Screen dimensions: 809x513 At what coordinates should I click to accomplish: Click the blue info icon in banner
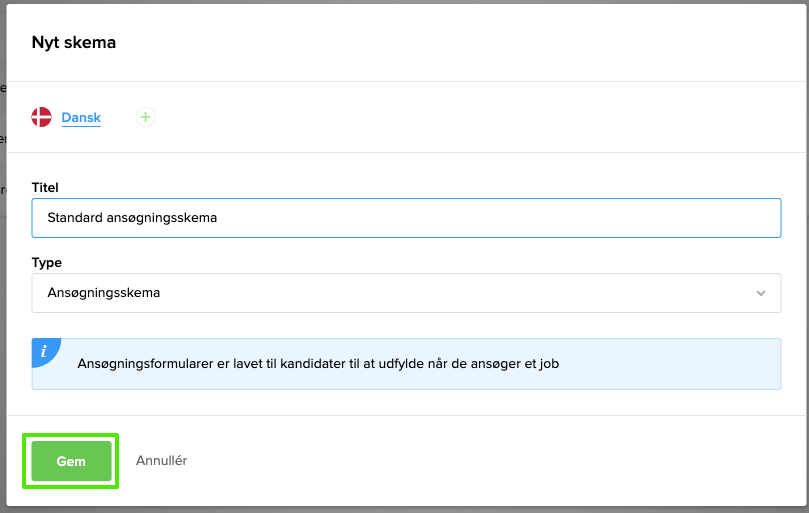point(43,350)
